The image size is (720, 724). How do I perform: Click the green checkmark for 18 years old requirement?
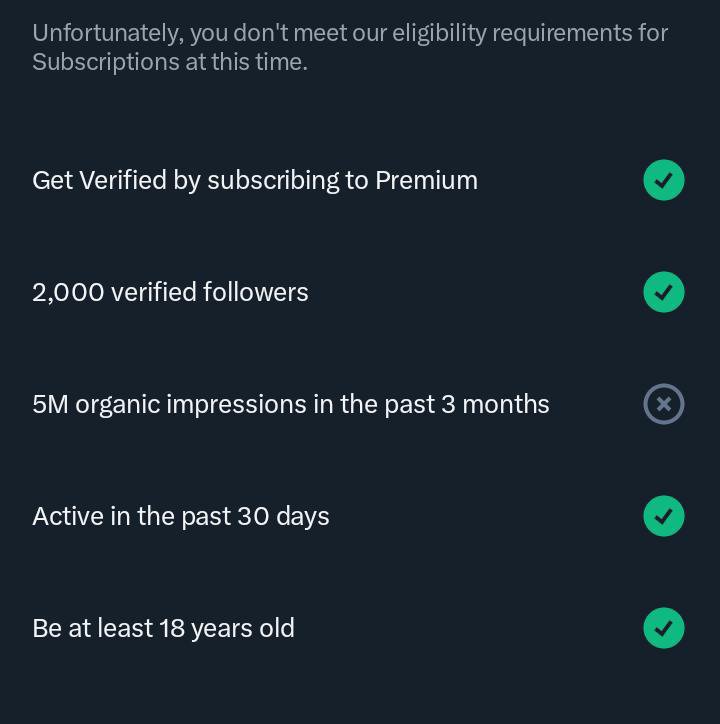tap(664, 628)
